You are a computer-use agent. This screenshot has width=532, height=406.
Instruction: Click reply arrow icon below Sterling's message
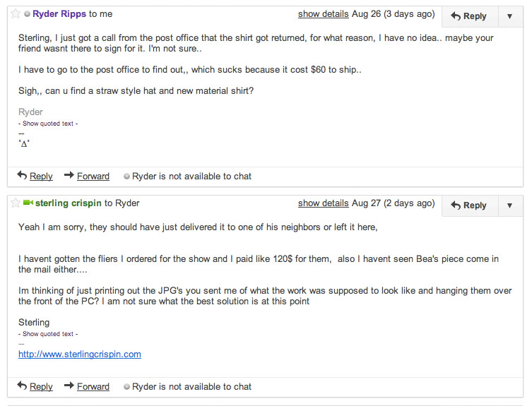(x=22, y=386)
